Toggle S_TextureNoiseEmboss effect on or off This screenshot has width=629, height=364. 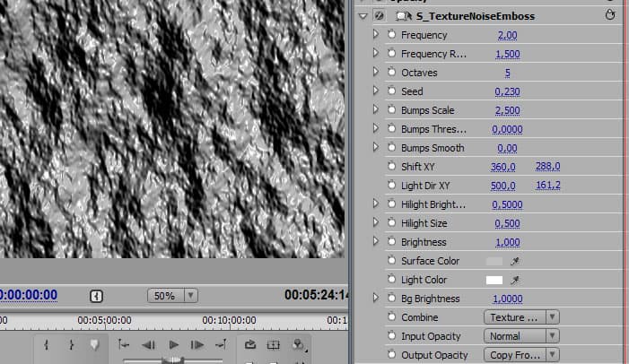(378, 16)
